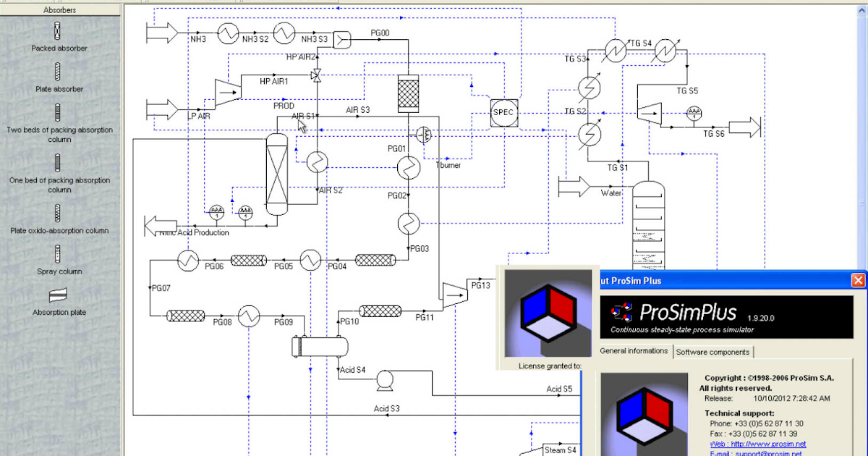
Task: Open the General informations tab
Action: (634, 351)
